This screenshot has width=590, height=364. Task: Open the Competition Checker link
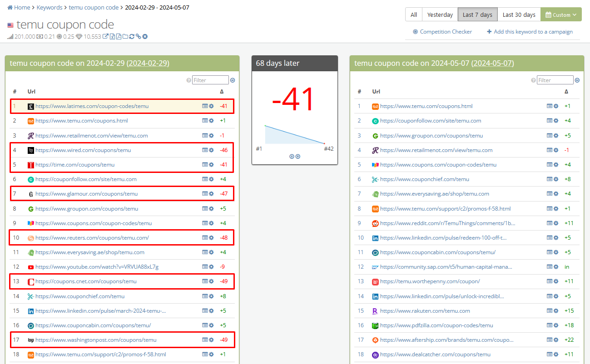(442, 32)
